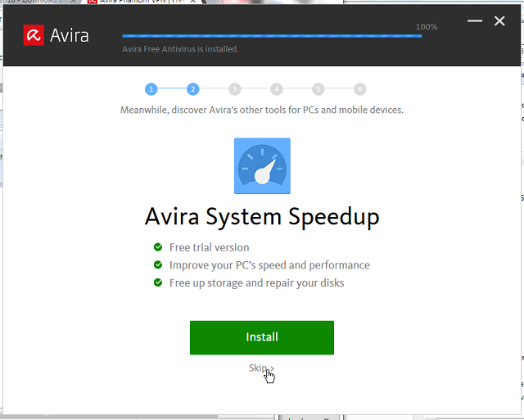Viewport: 524px width, 420px height.
Task: Click checkmark beside 'Free trial version'
Action: point(158,247)
